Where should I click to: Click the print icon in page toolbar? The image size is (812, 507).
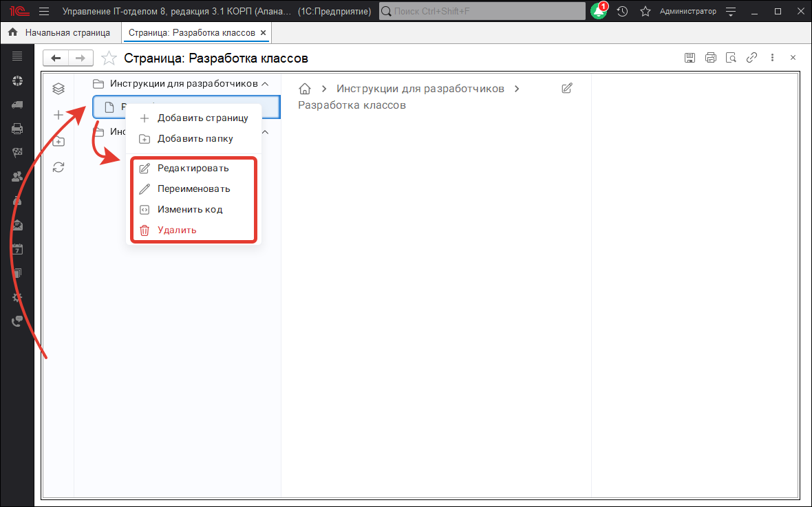[x=711, y=58]
